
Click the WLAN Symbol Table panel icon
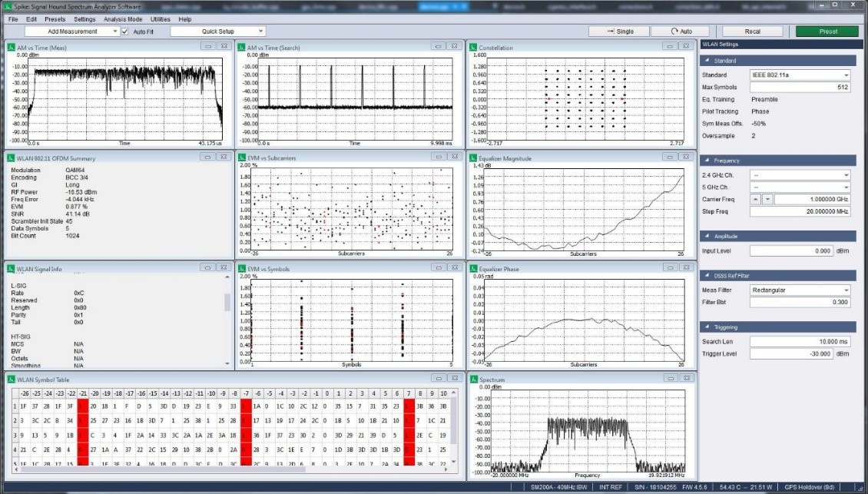coord(11,379)
